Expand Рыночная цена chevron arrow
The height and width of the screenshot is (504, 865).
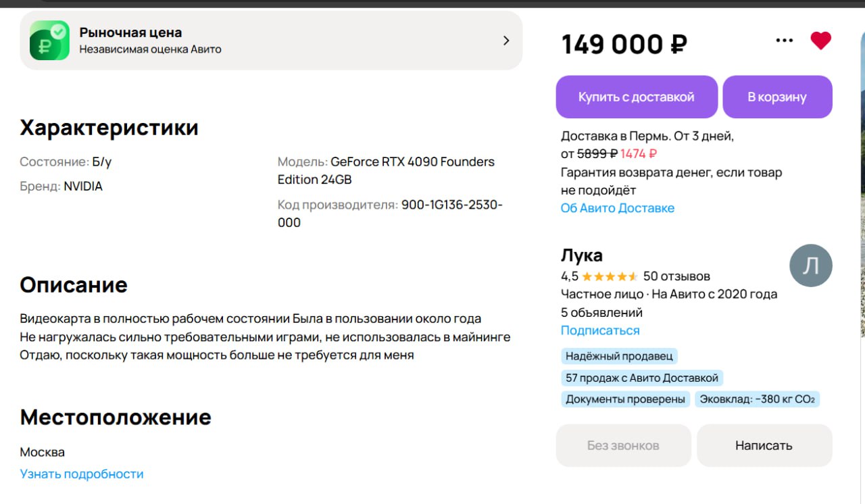click(506, 41)
